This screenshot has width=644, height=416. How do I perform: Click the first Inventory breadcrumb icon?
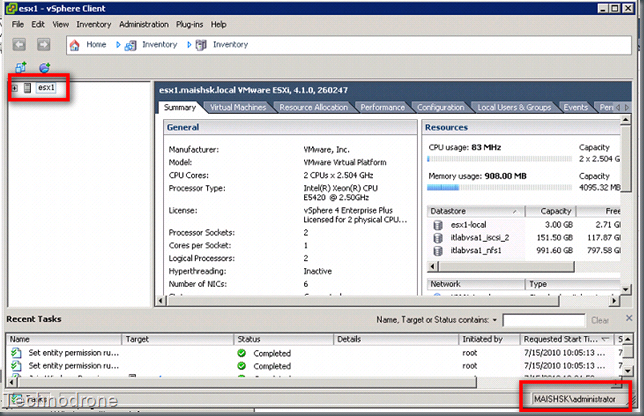[x=131, y=45]
